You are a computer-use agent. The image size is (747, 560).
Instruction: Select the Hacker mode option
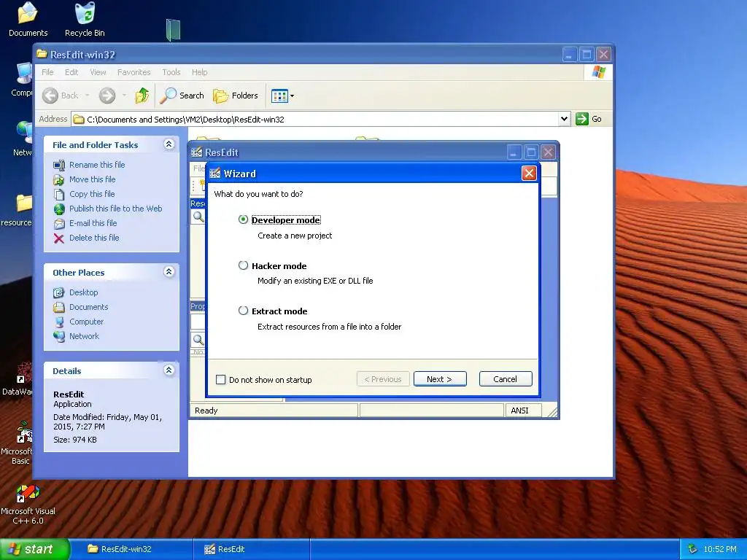(243, 265)
